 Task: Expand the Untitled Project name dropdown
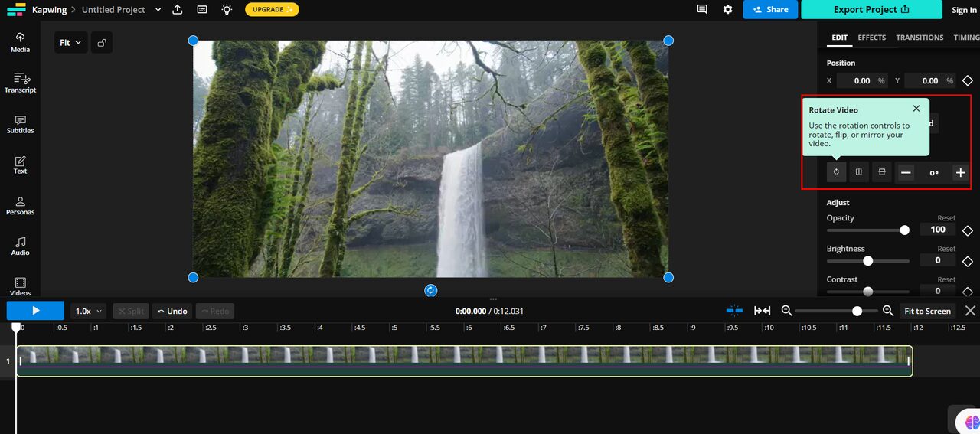click(158, 10)
